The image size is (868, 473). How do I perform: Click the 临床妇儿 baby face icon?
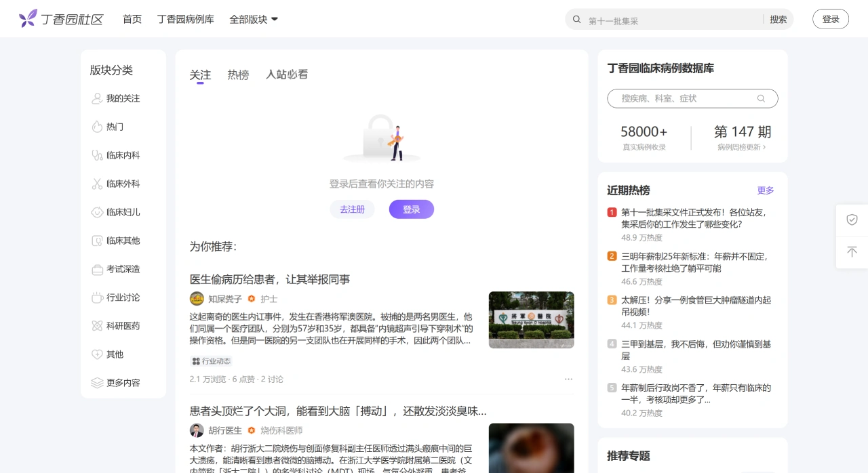[x=97, y=212]
